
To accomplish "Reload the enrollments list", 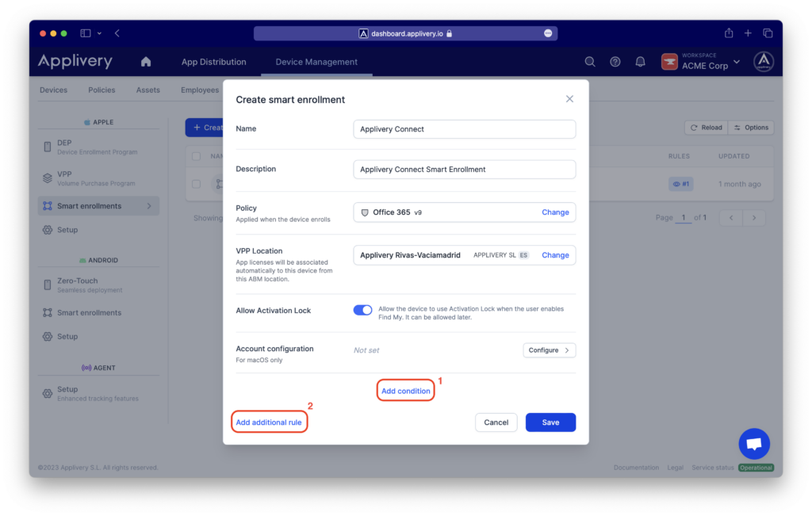I will click(x=706, y=128).
